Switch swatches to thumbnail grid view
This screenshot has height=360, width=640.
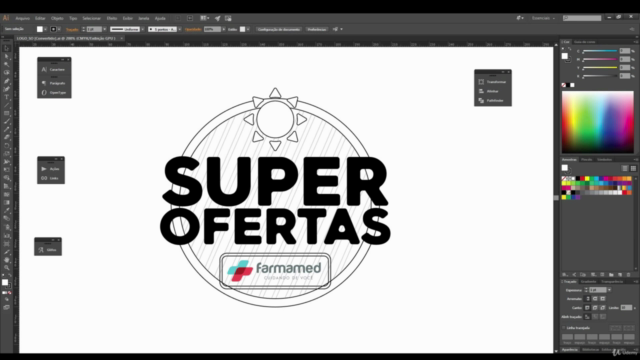tap(633, 168)
